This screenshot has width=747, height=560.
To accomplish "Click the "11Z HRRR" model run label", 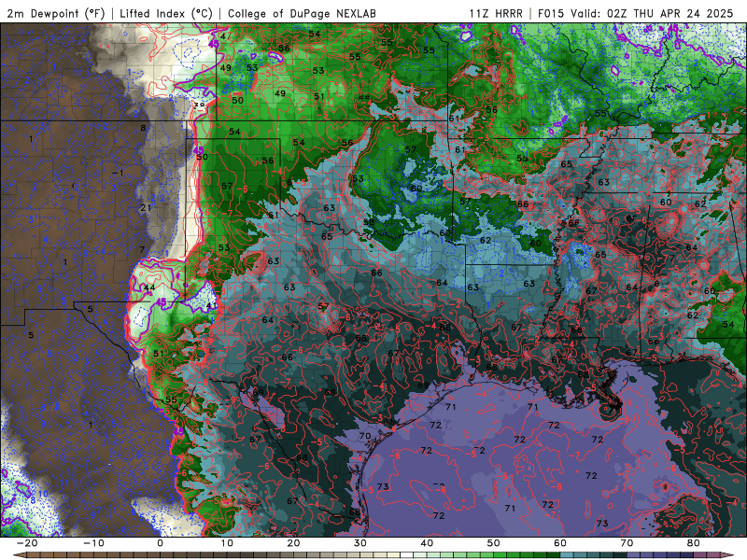I will click(496, 13).
